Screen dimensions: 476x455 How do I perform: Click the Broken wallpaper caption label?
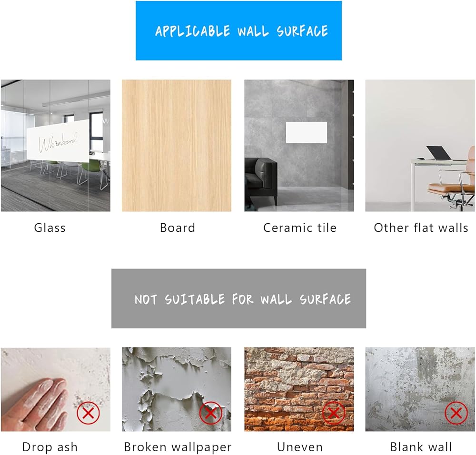tap(178, 447)
